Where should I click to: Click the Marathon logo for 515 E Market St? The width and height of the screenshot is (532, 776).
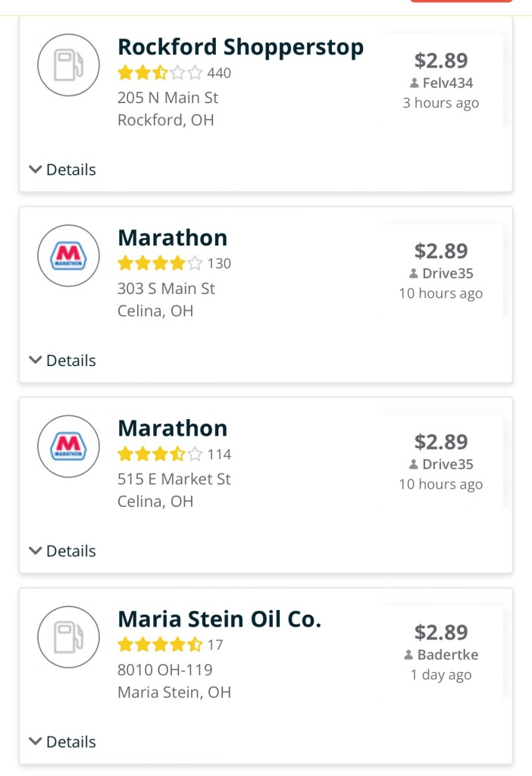tap(69, 446)
